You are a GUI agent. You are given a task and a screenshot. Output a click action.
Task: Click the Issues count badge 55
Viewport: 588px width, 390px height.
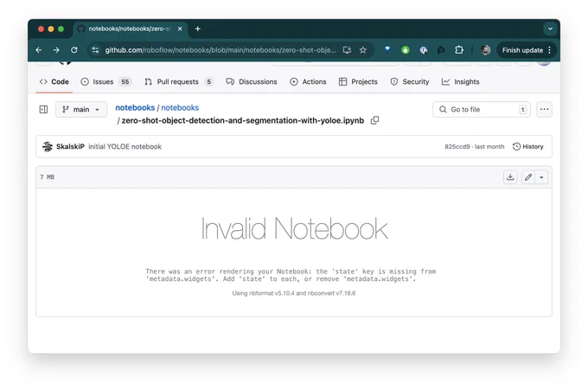(125, 82)
